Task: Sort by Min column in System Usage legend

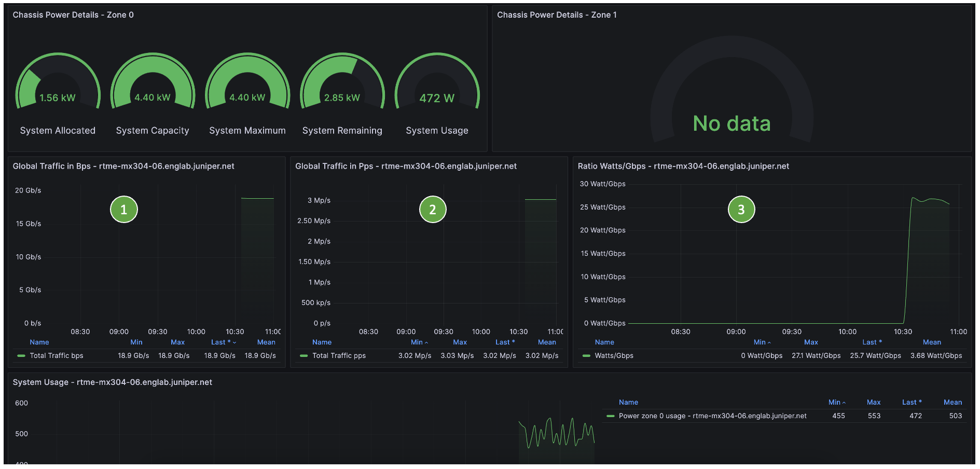Action: tap(834, 402)
